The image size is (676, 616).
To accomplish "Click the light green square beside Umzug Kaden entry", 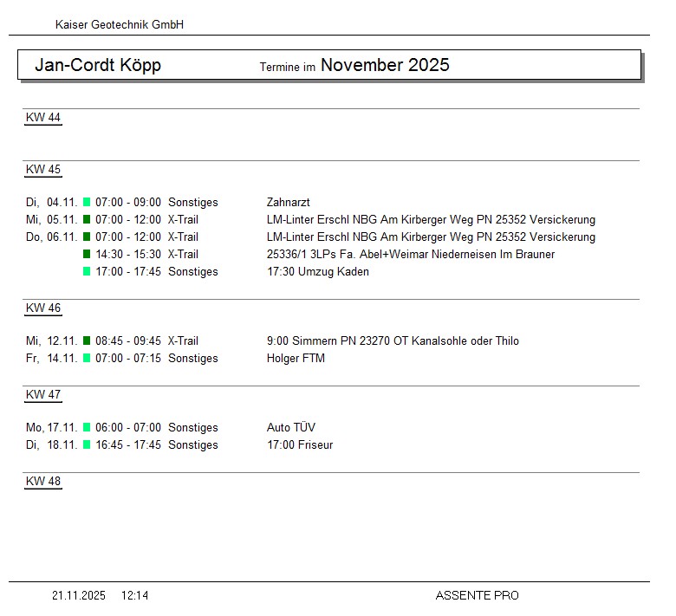I will [87, 271].
